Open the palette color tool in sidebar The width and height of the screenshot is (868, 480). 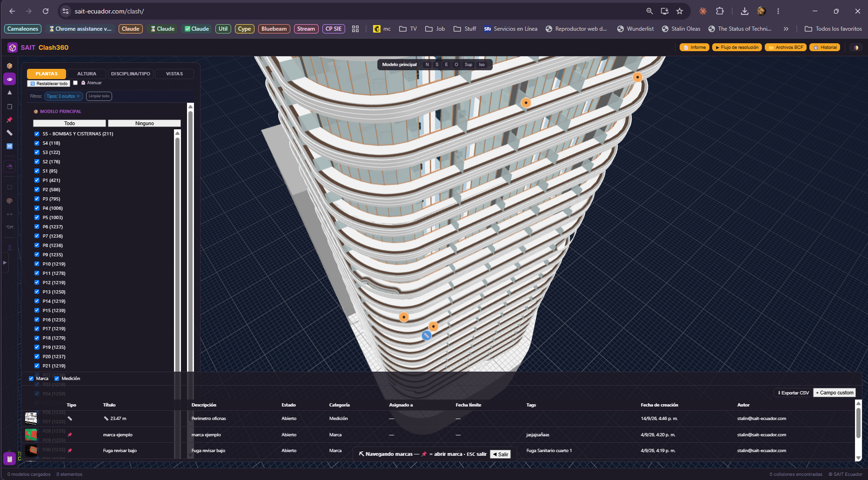(x=9, y=201)
